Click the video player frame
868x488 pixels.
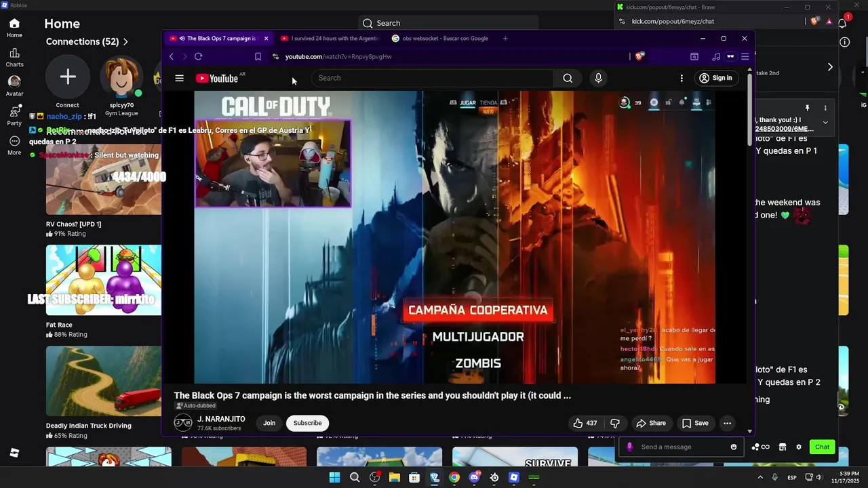[454, 237]
